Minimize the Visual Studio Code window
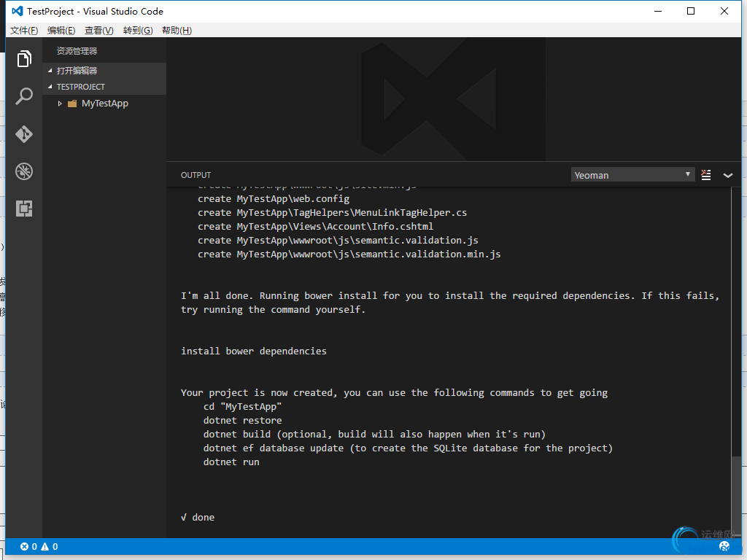Viewport: 747px width, 560px height. coord(659,11)
